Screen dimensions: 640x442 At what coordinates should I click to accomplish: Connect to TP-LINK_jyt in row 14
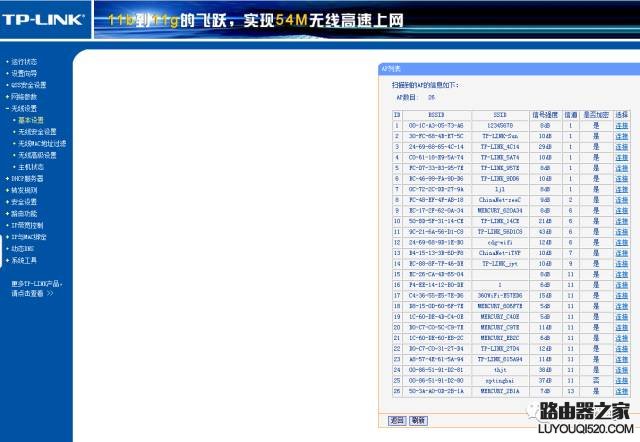click(x=622, y=264)
